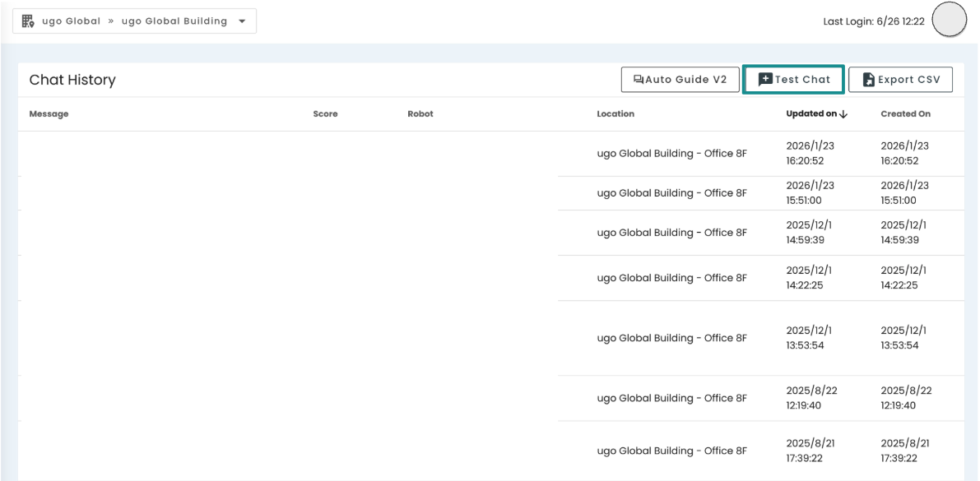Viewport: 980px width, 481px height.
Task: Start a Test Chat
Action: [794, 79]
